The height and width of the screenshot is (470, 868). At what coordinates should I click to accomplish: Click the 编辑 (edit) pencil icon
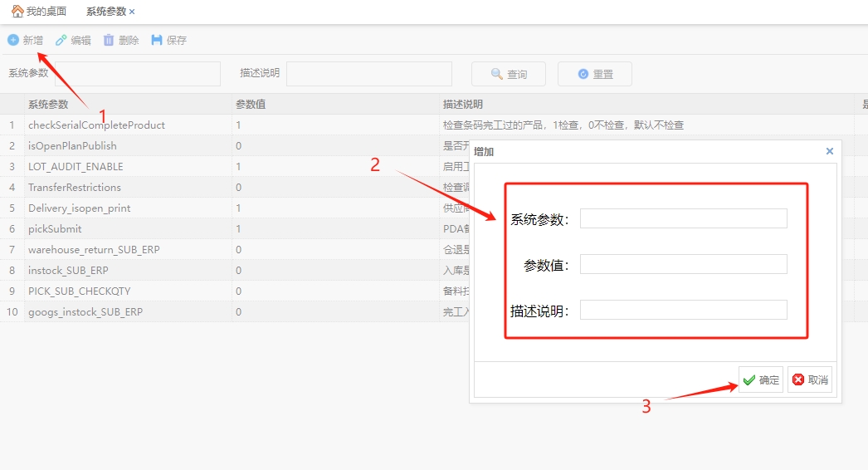pos(61,40)
